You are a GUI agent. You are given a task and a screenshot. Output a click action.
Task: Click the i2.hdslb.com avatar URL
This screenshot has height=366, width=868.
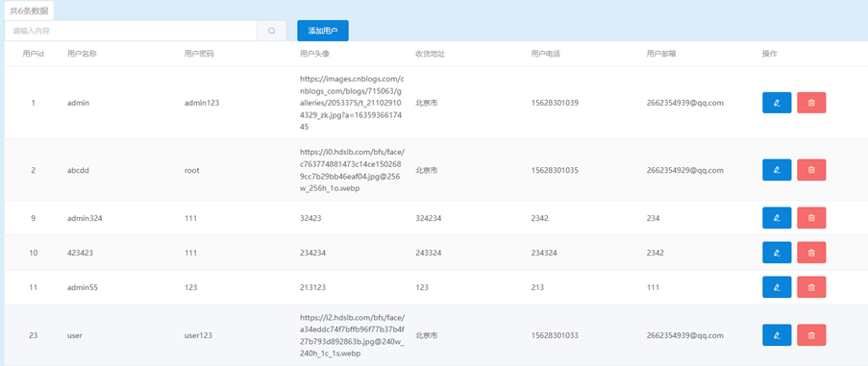tap(353, 335)
